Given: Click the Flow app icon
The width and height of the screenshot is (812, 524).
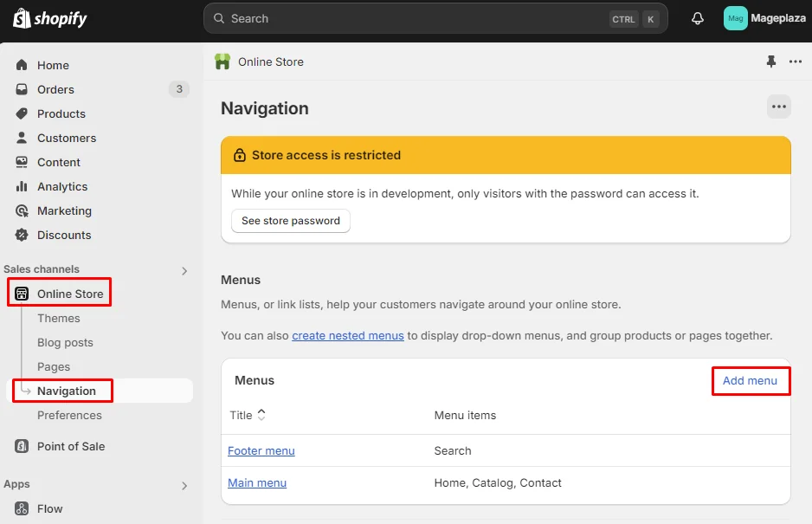Looking at the screenshot, I should (22, 508).
